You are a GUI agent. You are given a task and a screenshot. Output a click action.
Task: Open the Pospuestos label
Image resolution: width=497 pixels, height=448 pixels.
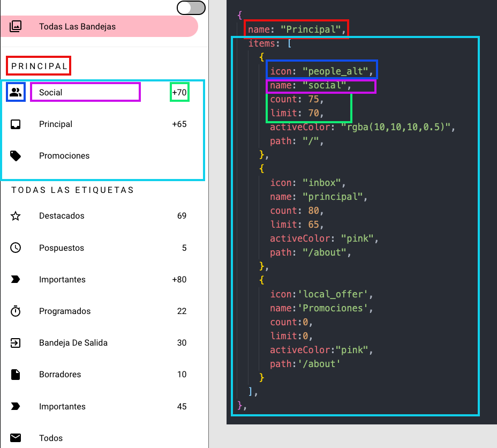pyautogui.click(x=62, y=248)
